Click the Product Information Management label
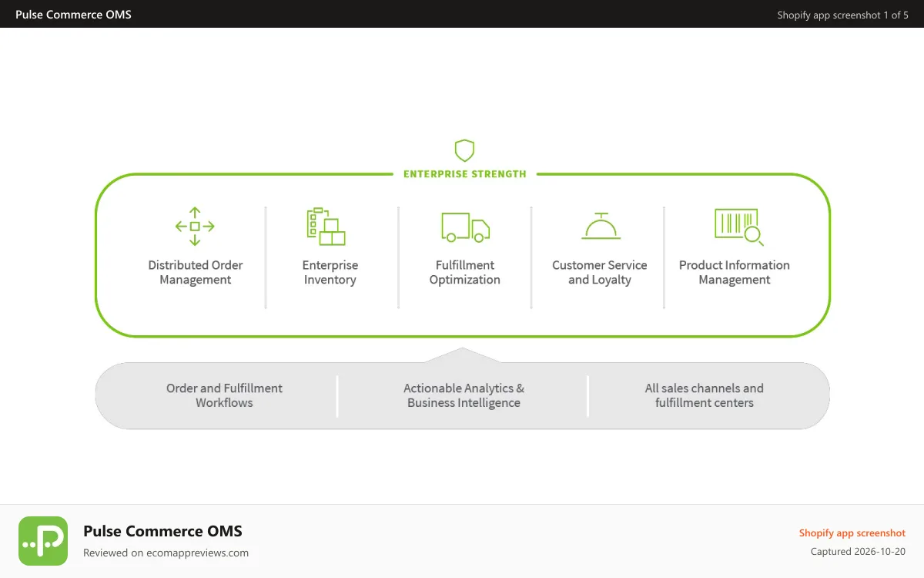Screen dimensions: 924x578 click(735, 272)
